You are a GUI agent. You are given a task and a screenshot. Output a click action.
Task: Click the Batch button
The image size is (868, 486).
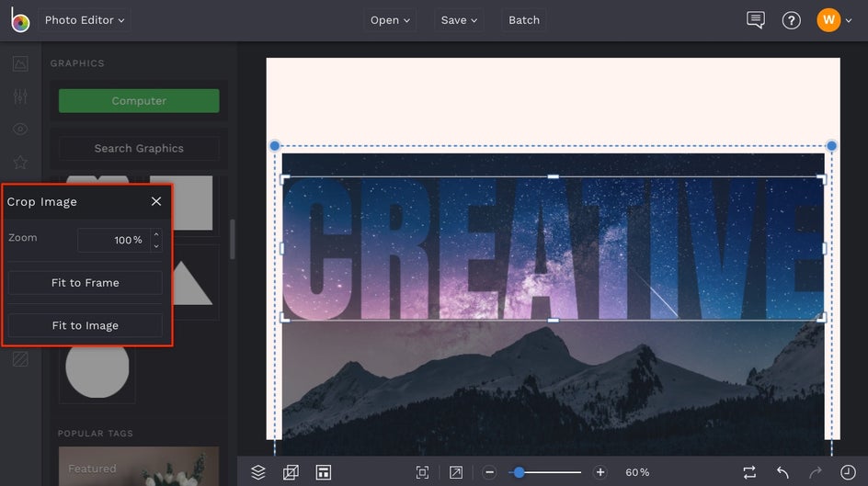524,20
